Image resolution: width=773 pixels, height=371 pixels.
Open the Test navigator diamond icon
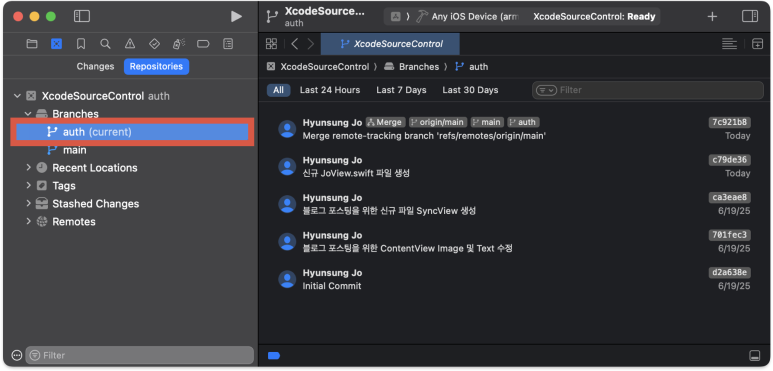pos(154,44)
